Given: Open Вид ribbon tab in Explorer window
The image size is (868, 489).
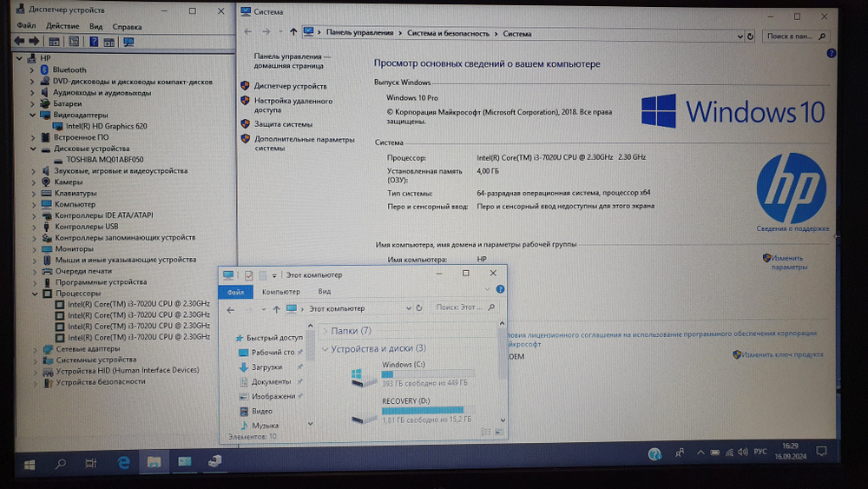Looking at the screenshot, I should [x=325, y=291].
